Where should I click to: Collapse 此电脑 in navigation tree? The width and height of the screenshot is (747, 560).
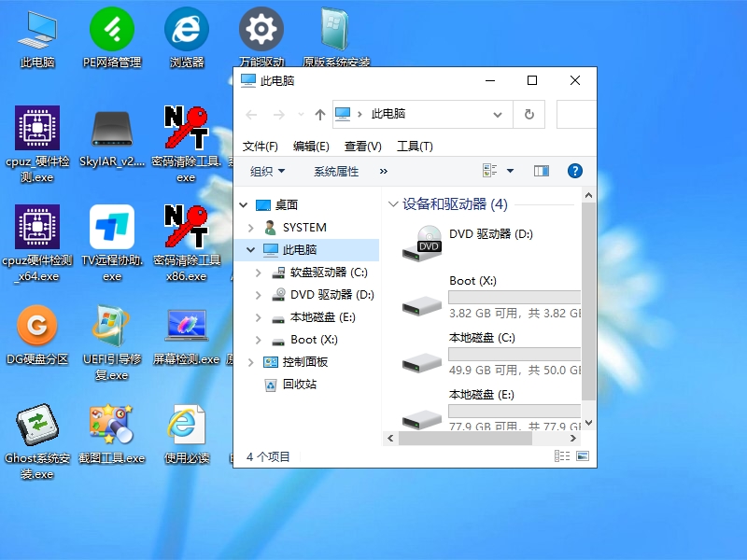[250, 249]
